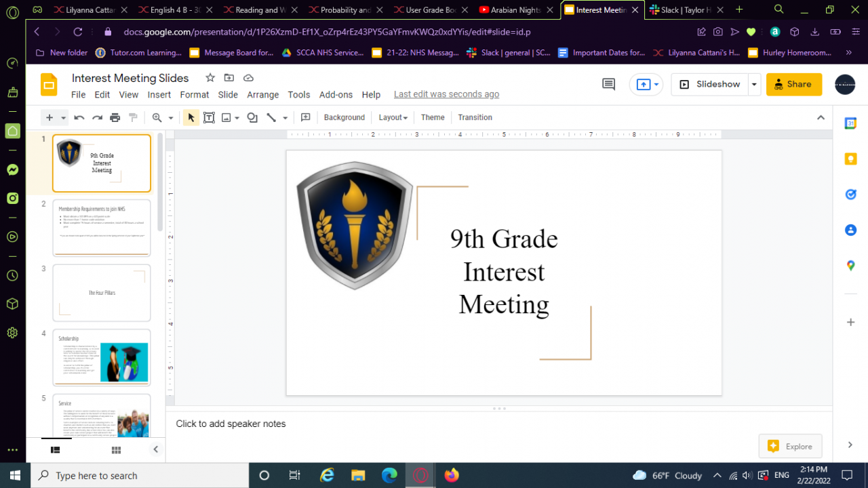The width and height of the screenshot is (868, 488).
Task: Open Google Keep in side panel
Action: click(850, 159)
